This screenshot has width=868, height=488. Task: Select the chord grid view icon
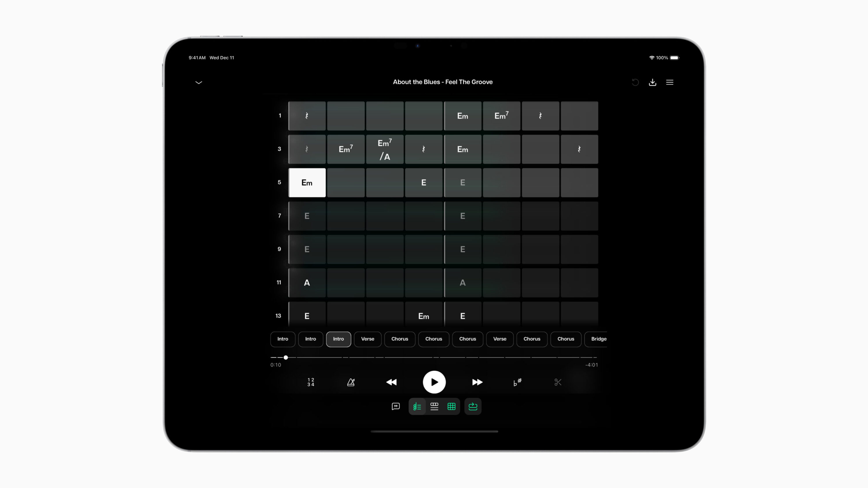(451, 406)
